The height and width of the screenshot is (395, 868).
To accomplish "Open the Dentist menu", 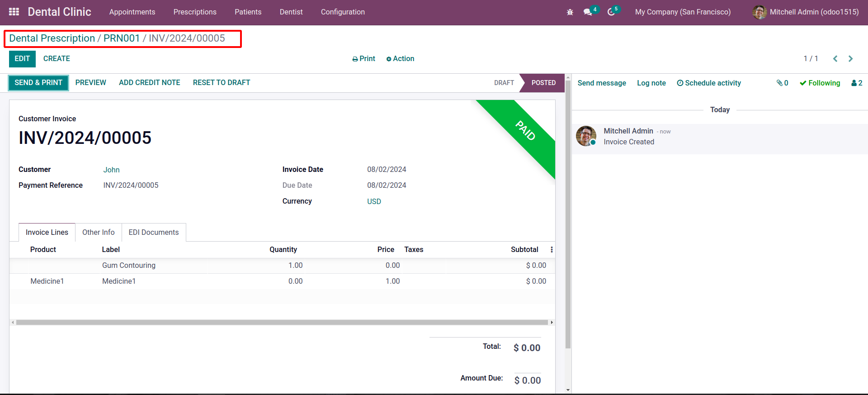I will pyautogui.click(x=291, y=12).
